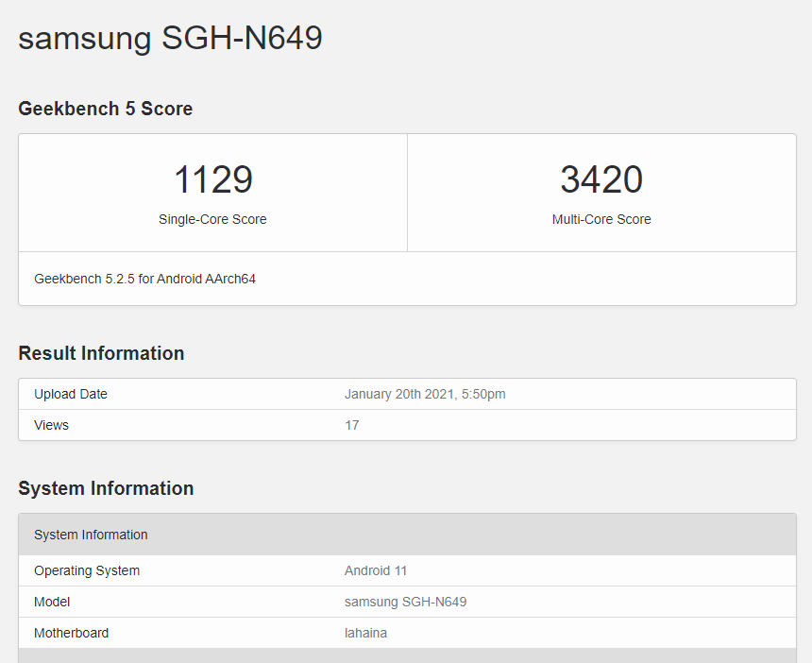812x663 pixels.
Task: Click the large System Information section heading
Action: click(x=106, y=488)
